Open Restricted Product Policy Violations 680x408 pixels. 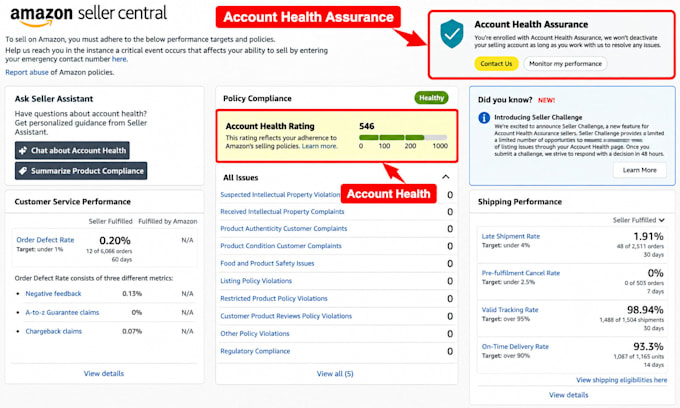274,298
